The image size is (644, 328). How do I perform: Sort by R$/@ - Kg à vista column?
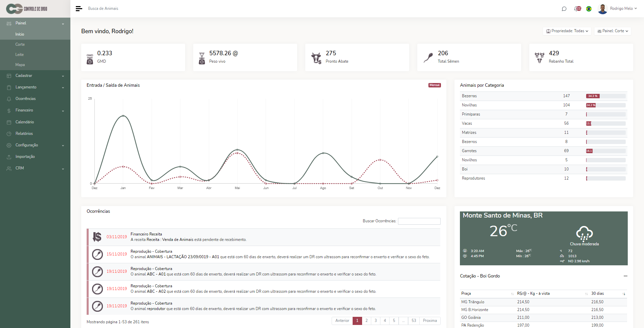coord(553,293)
